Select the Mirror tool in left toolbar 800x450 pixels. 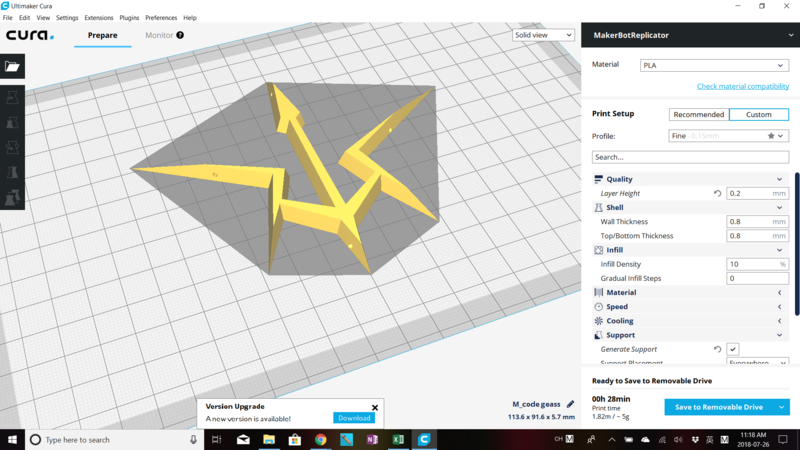pos(12,172)
